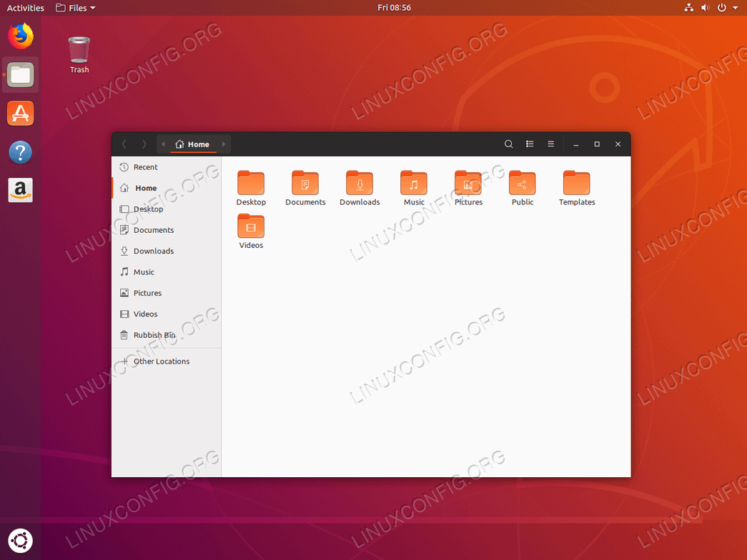Click the search icon in the toolbar

tap(508, 144)
